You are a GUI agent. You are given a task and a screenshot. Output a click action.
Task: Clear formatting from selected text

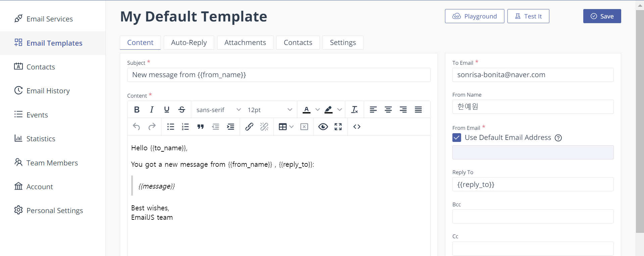[354, 109]
